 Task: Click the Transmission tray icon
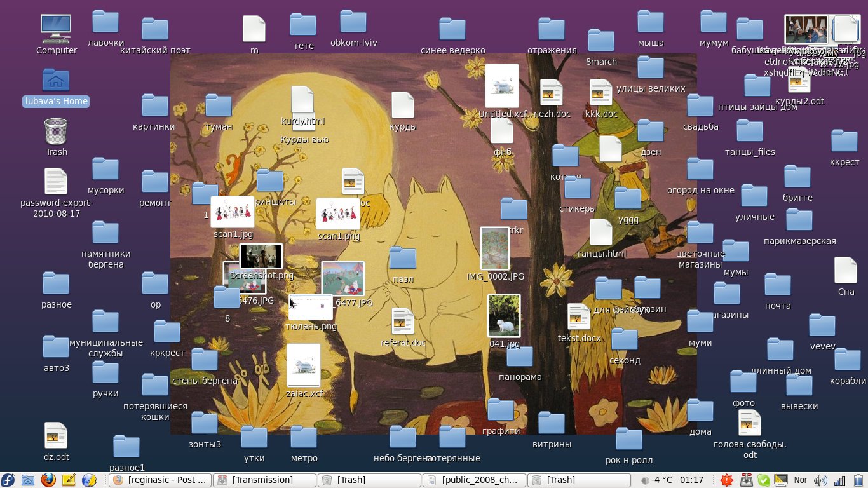pyautogui.click(x=747, y=480)
